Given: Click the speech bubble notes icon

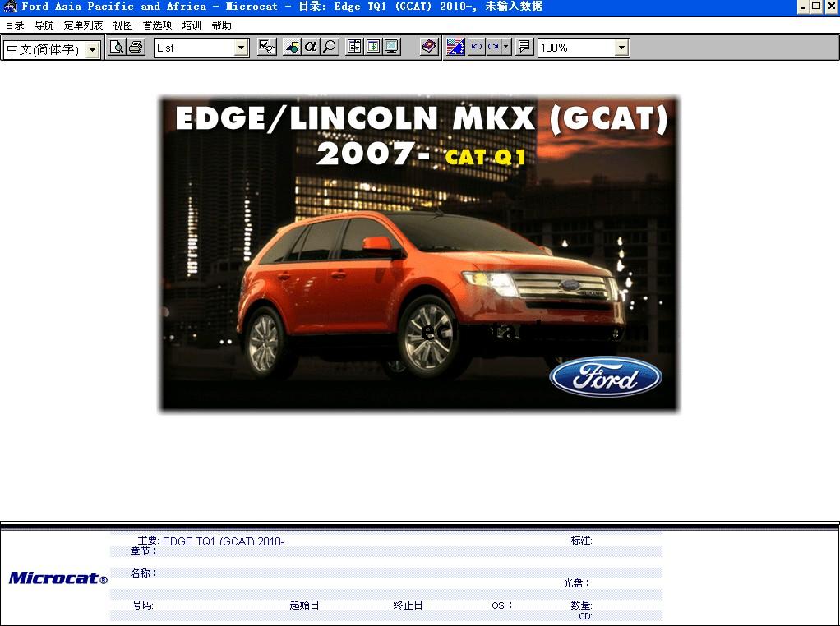Looking at the screenshot, I should [x=524, y=47].
